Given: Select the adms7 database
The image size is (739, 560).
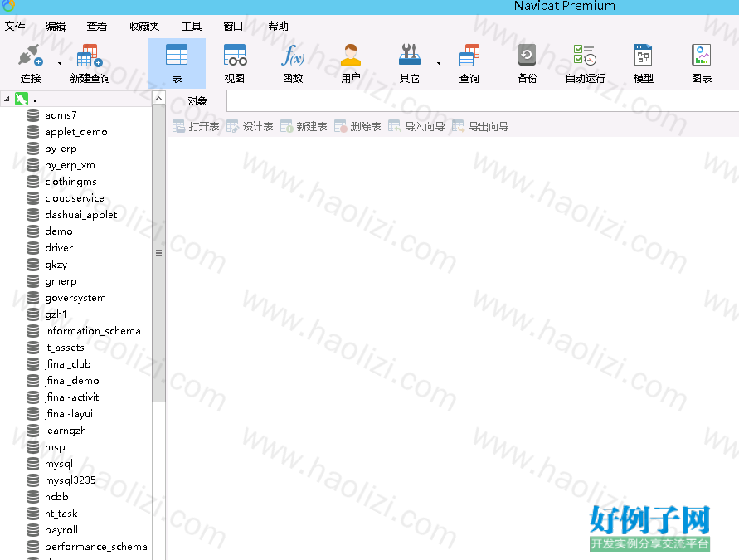Looking at the screenshot, I should click(61, 115).
